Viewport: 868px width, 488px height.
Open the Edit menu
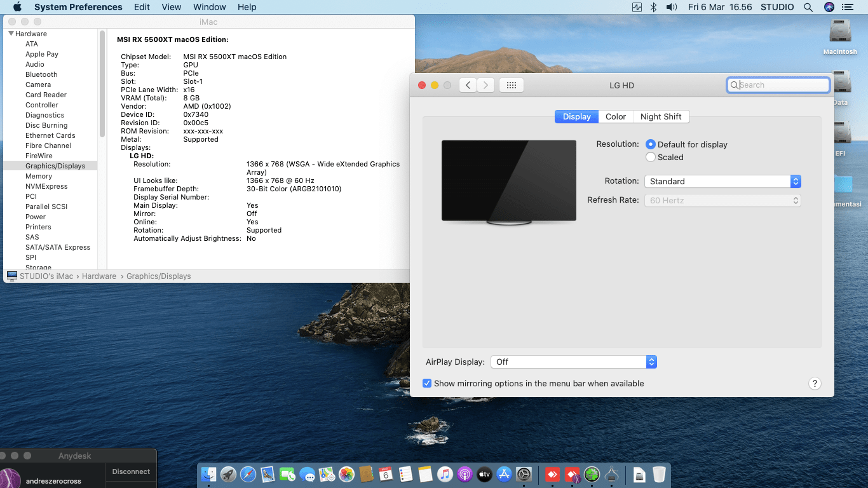coord(142,7)
